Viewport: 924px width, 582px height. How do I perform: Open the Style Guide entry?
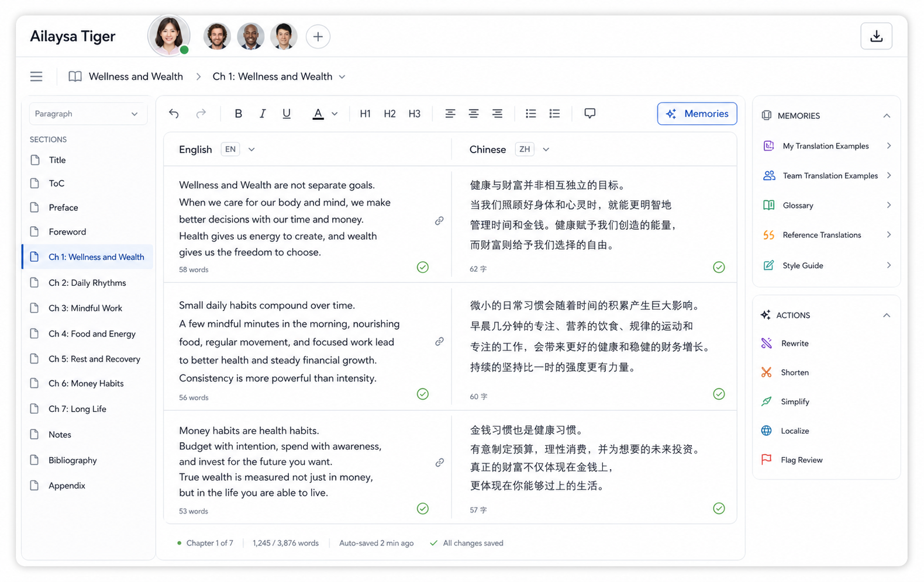[x=826, y=265]
